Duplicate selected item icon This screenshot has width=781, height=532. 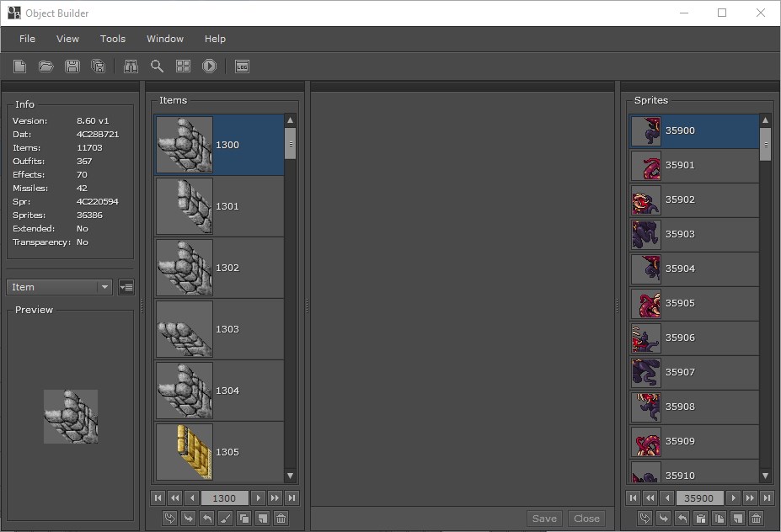[x=244, y=519]
